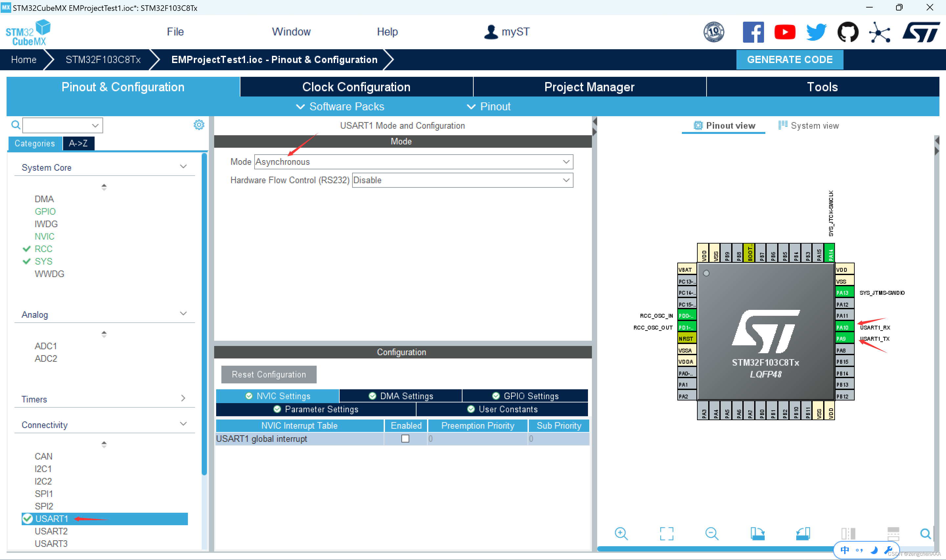Screen dimensions: 946x560
Task: Click the yellow NRST pin
Action: [687, 338]
